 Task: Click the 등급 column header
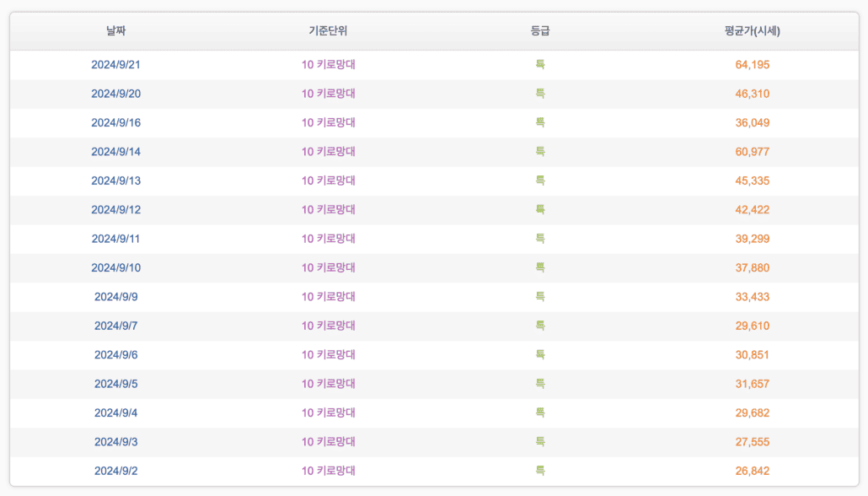pyautogui.click(x=539, y=31)
